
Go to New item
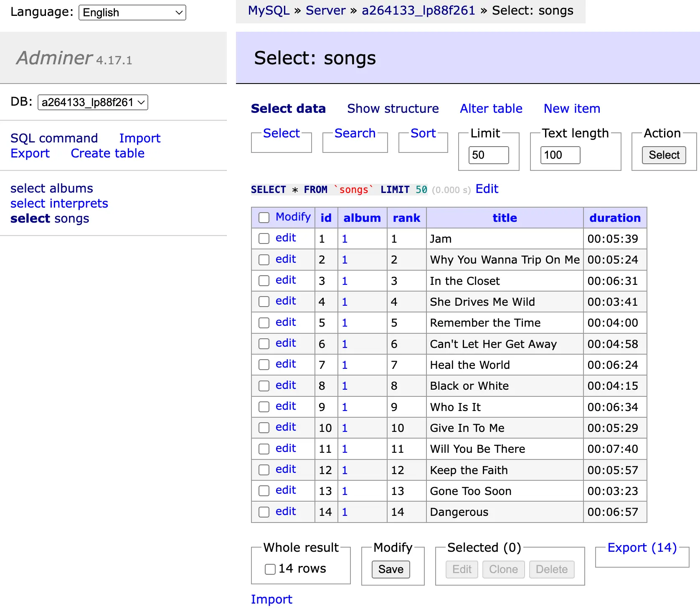pos(571,109)
